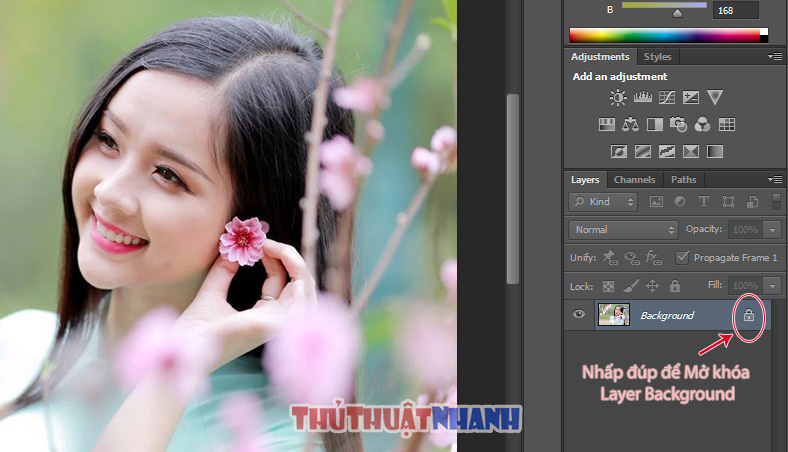Add a Selective Color adjustment
The height and width of the screenshot is (452, 788).
tap(691, 151)
